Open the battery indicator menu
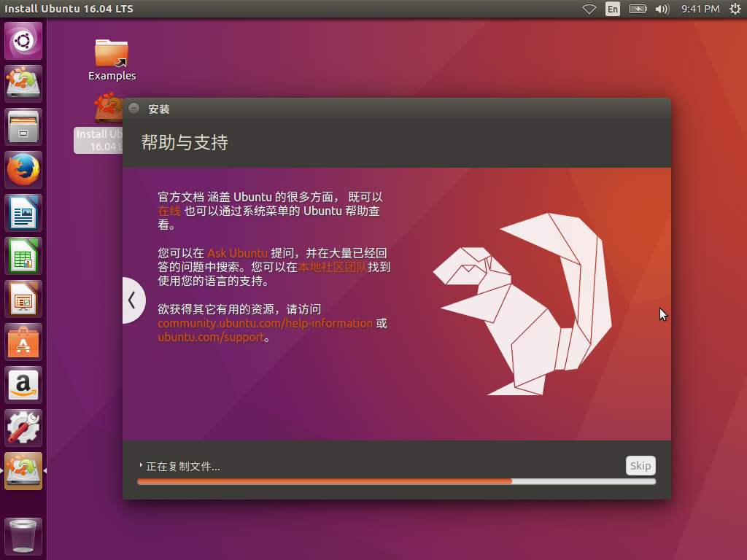747x560 pixels. [638, 9]
